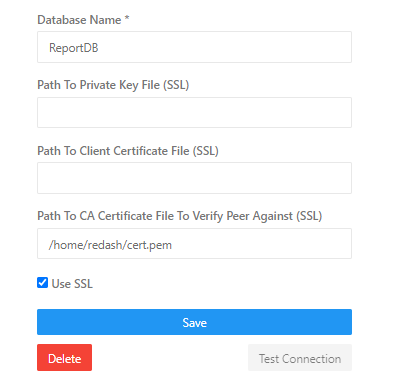Click "Verify Peer Against (SSL)" label portion

pyautogui.click(x=257, y=216)
